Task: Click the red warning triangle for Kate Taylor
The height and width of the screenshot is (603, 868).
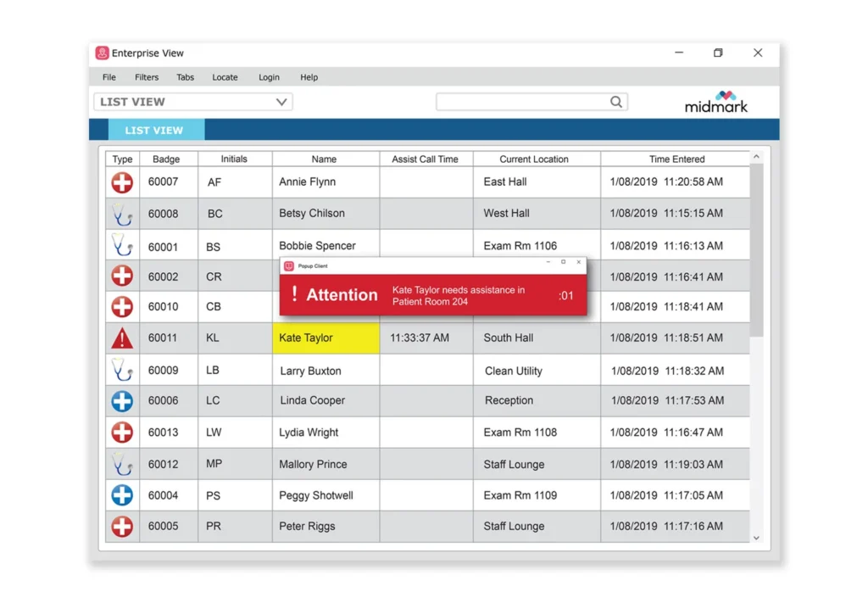Action: [x=122, y=338]
